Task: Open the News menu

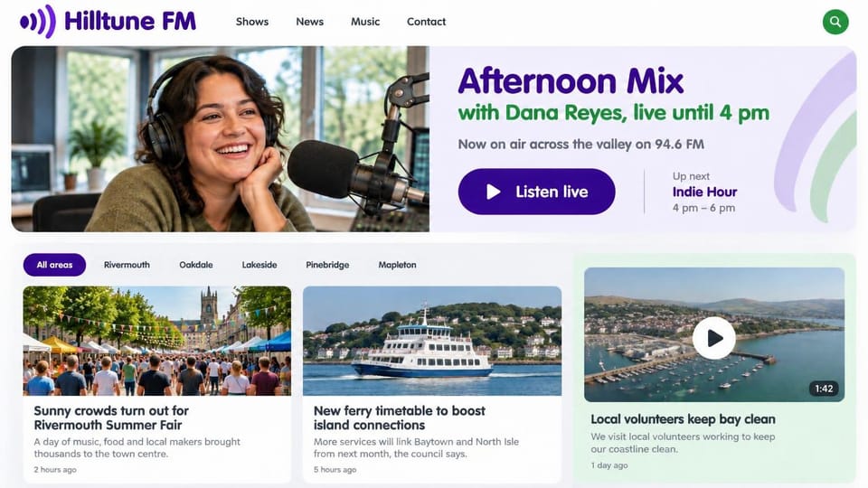Action: click(309, 22)
